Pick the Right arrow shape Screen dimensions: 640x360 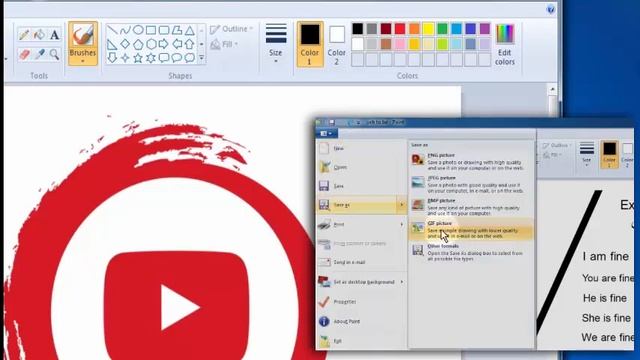pos(164,44)
